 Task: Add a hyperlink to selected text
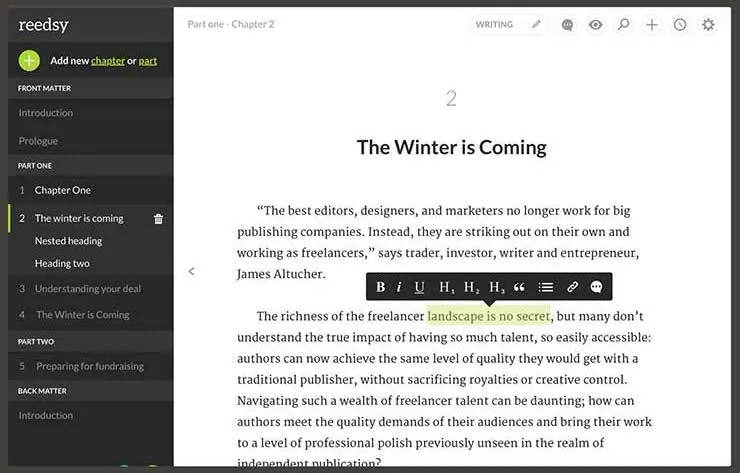click(572, 287)
